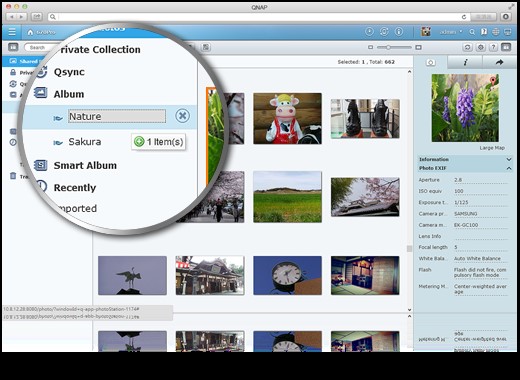This screenshot has height=380, width=520.
Task: Switch to the information 'i' tab
Action: tap(465, 62)
